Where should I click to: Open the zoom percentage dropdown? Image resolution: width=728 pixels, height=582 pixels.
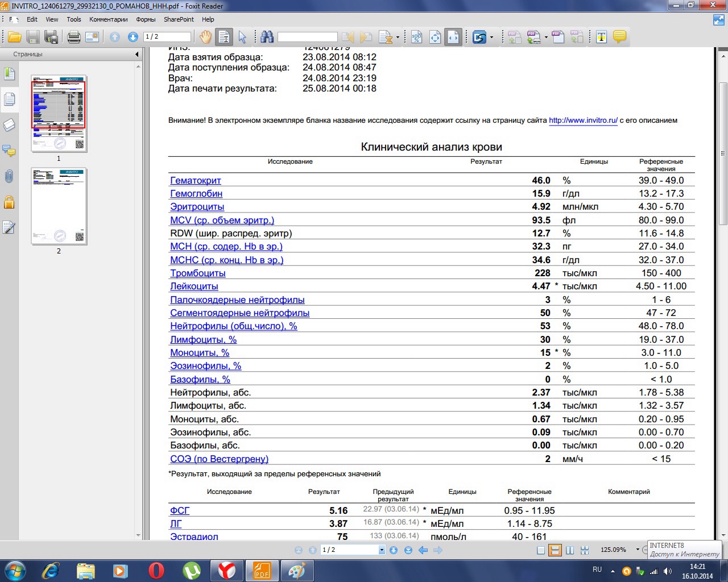[637, 550]
